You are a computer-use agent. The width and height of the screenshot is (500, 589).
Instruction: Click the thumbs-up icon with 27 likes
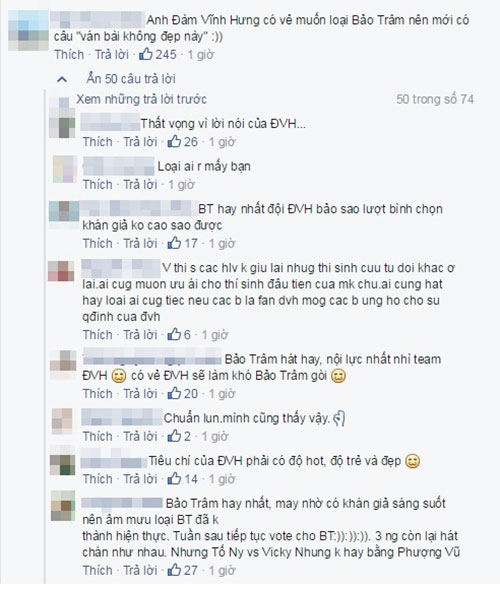[174, 570]
